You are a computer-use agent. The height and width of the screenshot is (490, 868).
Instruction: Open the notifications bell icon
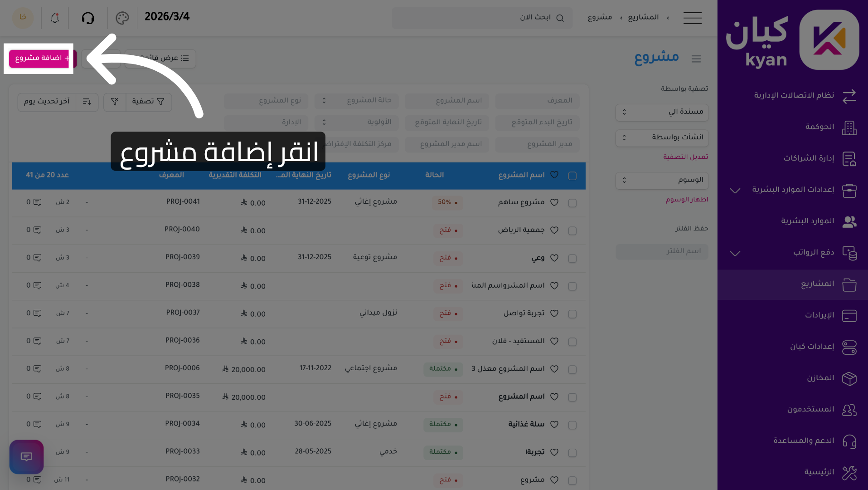54,18
